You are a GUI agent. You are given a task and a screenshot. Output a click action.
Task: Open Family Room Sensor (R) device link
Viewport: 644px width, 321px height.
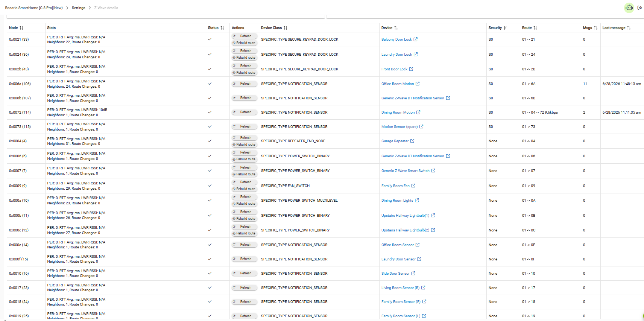401,302
